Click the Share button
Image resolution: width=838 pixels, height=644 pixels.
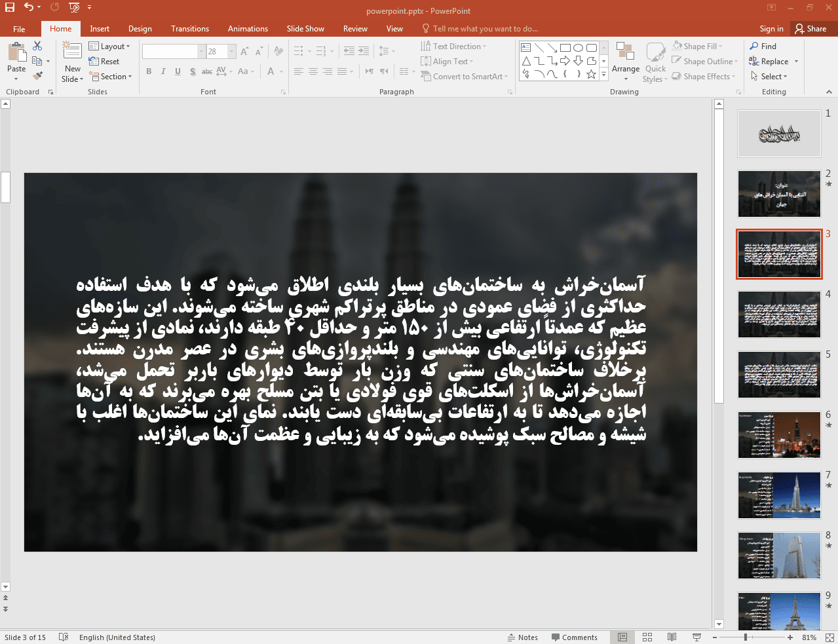(x=810, y=29)
